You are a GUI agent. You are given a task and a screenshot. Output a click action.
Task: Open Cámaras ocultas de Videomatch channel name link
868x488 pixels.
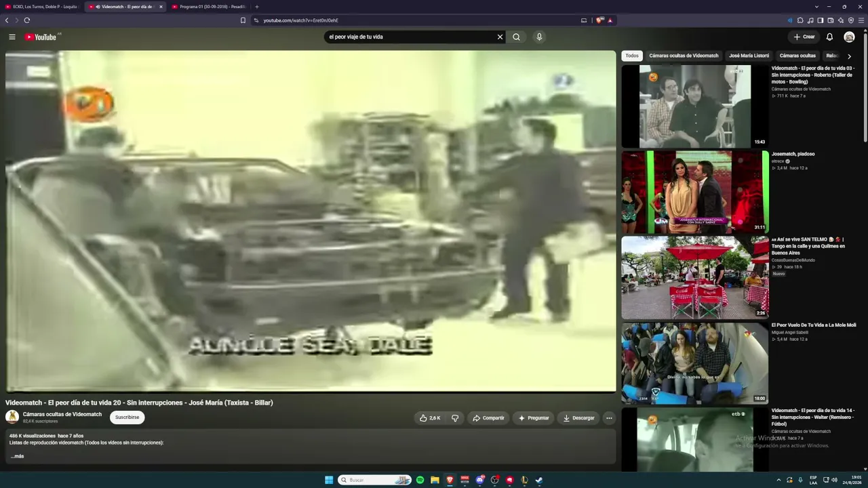coord(62,414)
